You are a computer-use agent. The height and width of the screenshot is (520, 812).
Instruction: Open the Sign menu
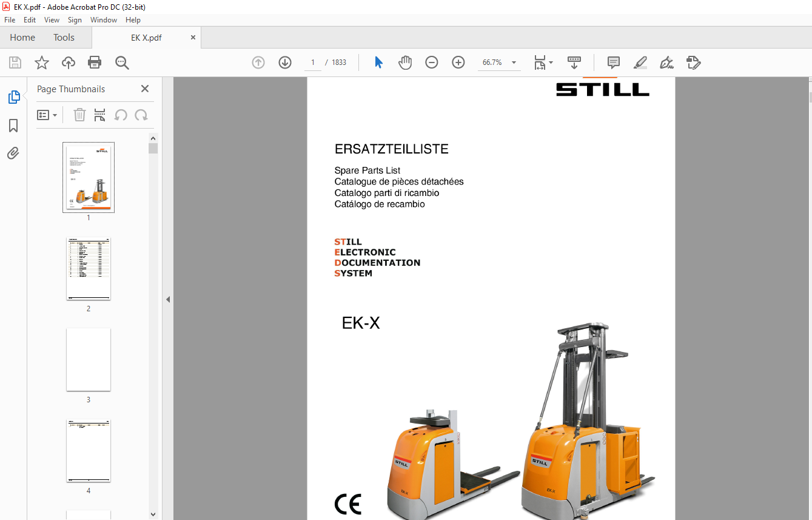(75, 20)
